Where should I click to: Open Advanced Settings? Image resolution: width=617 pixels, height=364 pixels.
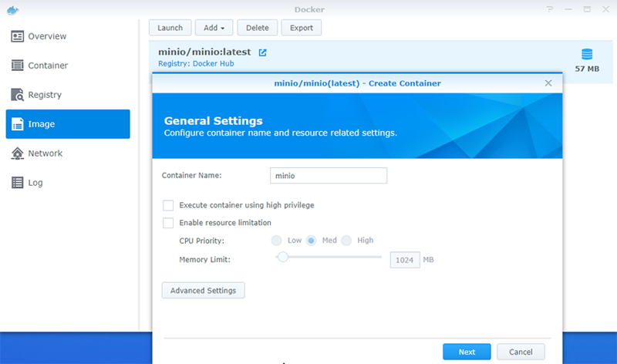point(203,291)
